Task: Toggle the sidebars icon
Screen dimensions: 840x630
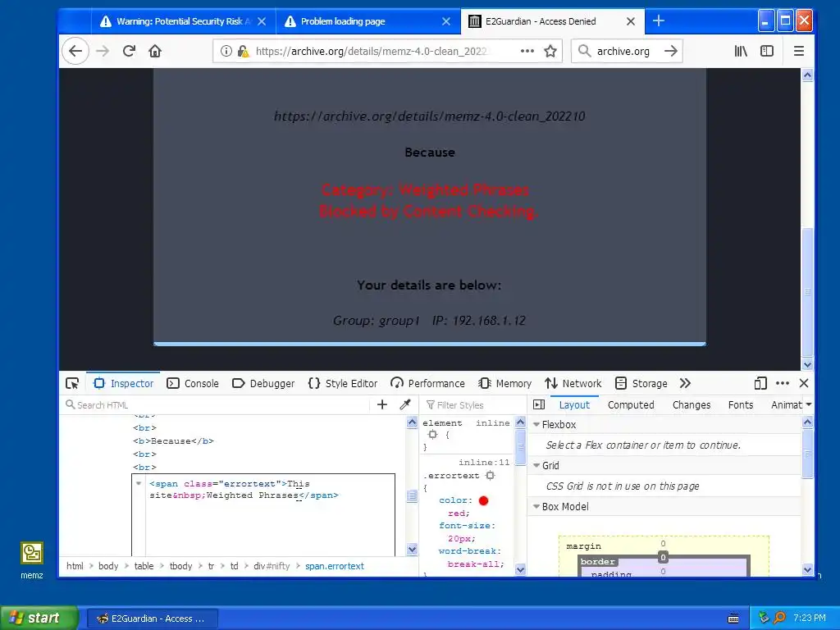Action: point(767,52)
